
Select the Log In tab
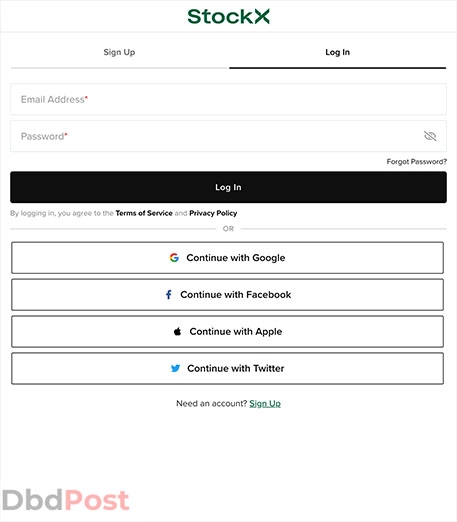point(337,52)
